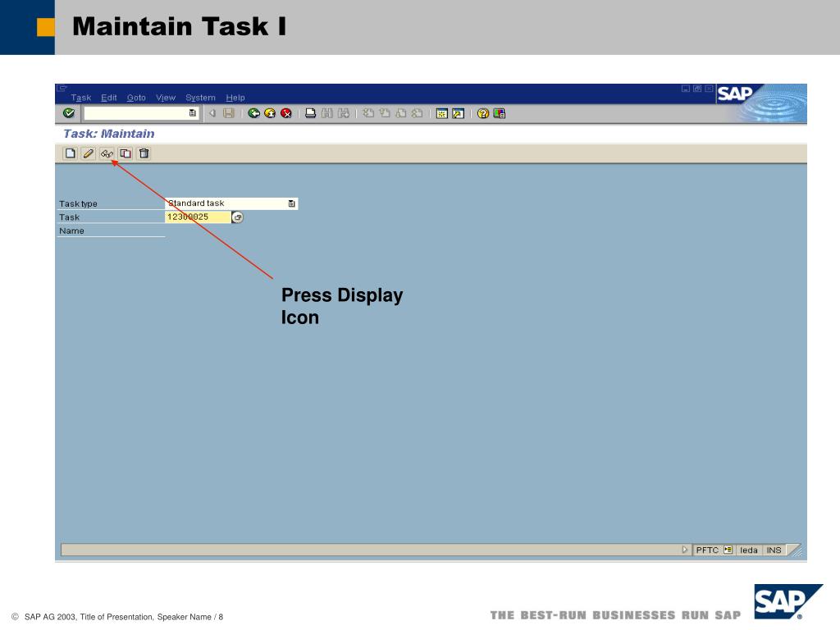Toggle status bar fields with the triangle near PFTC
The image size is (840, 630).
pyautogui.click(x=684, y=550)
